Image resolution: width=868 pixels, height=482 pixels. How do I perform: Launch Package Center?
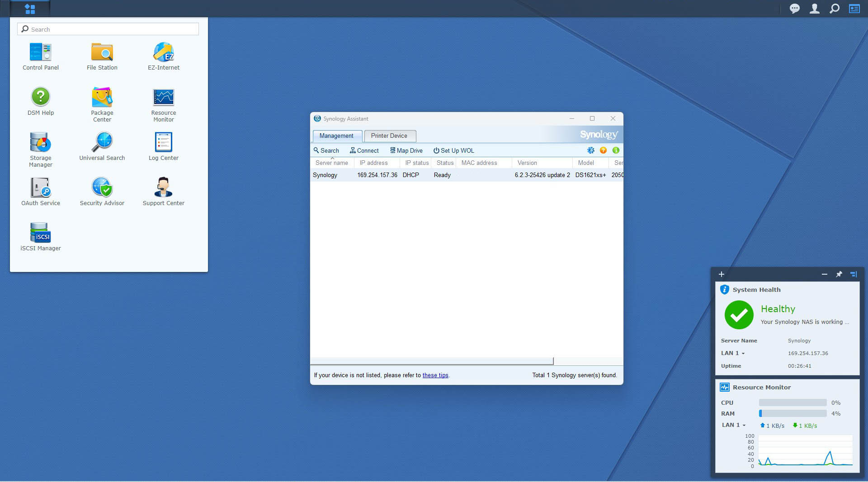(102, 105)
